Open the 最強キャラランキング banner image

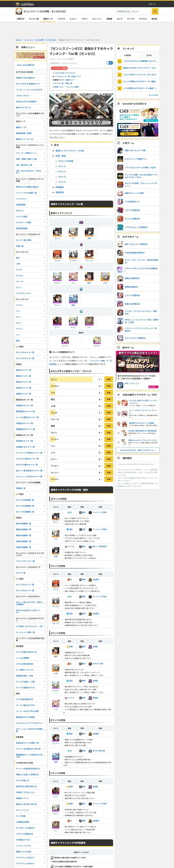click(x=81, y=110)
